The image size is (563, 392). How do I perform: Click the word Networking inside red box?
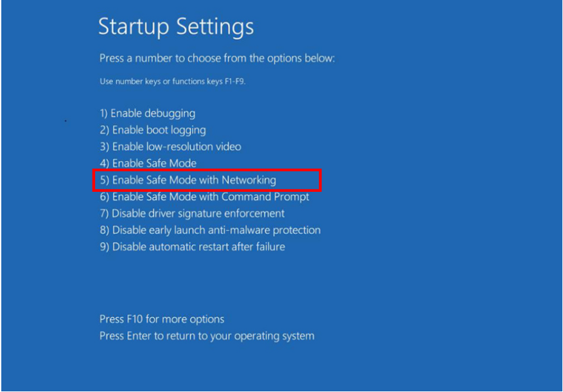click(249, 180)
